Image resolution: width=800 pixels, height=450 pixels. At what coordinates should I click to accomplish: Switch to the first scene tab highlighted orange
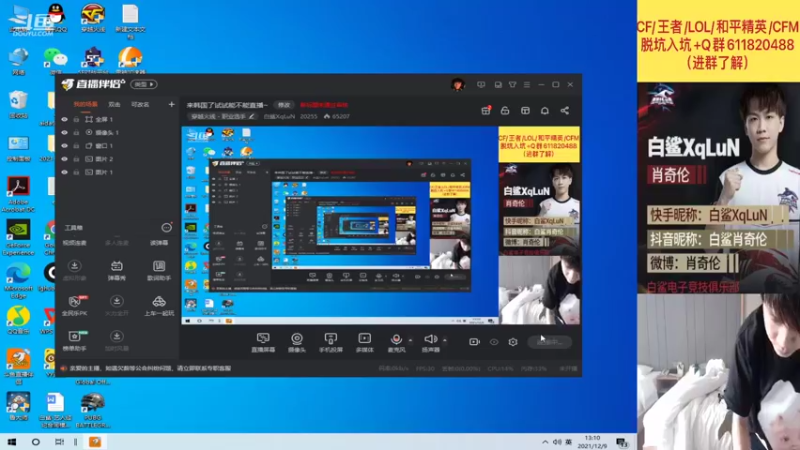[85, 104]
